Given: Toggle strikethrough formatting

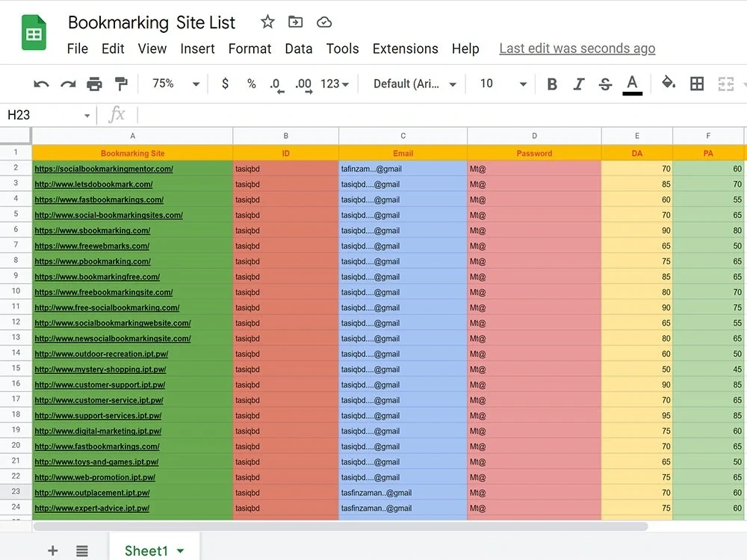Looking at the screenshot, I should tap(605, 84).
